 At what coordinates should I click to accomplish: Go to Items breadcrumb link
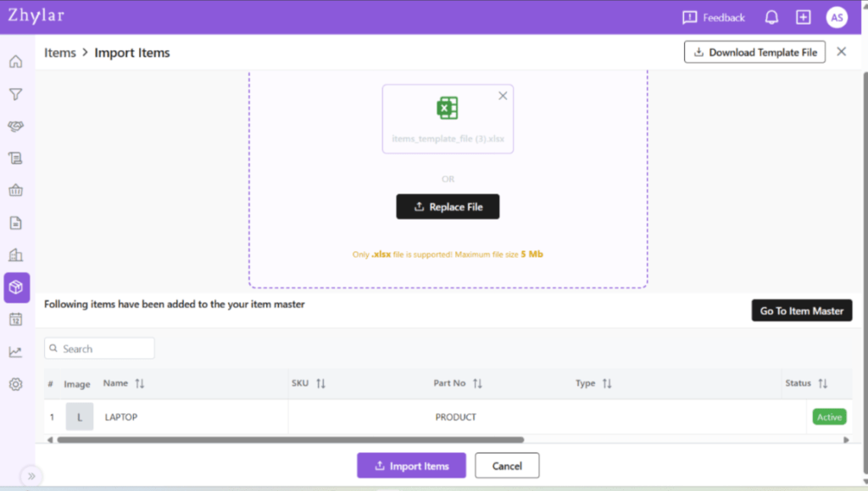tap(60, 53)
